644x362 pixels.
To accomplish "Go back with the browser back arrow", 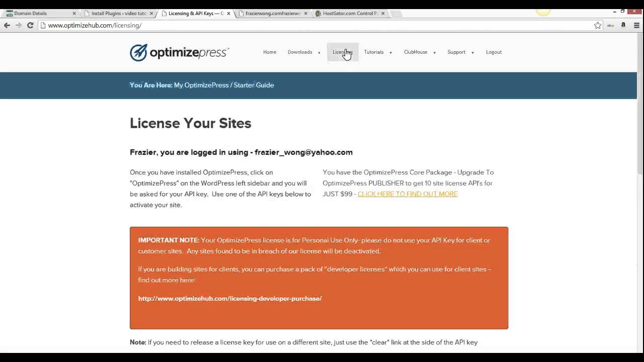I will pos(7,25).
